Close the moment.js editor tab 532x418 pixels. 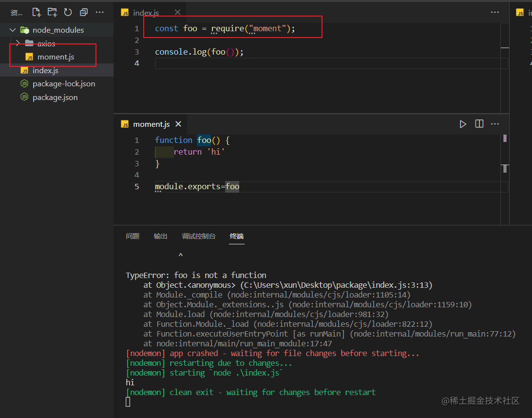pos(178,124)
